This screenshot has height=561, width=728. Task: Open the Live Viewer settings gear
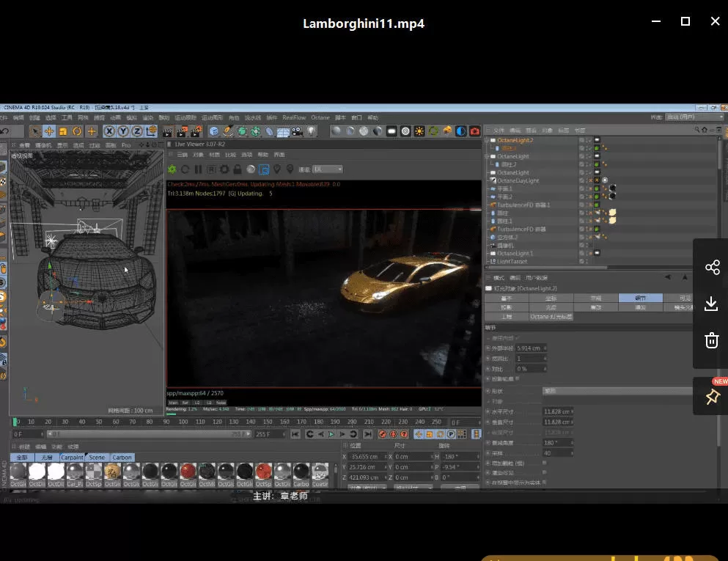coord(224,169)
